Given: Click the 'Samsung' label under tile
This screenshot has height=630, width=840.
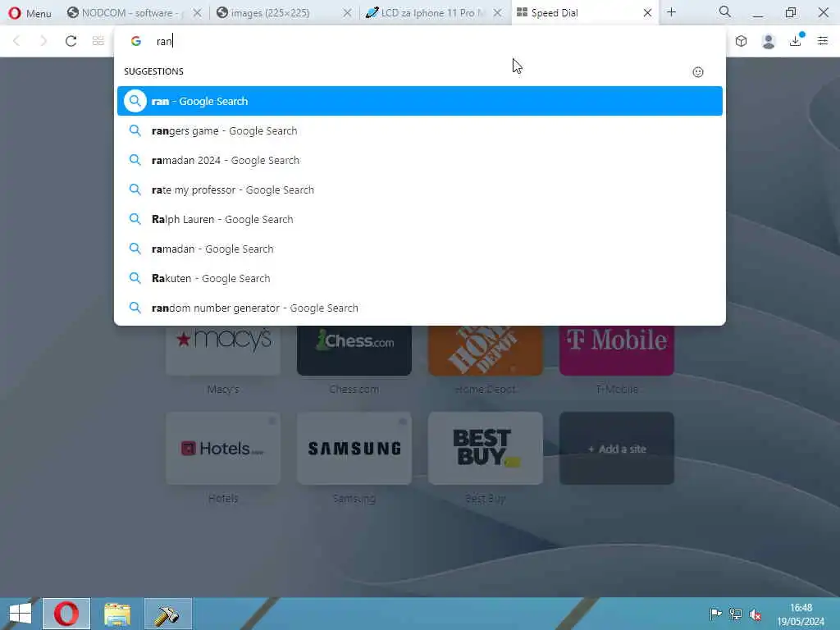Looking at the screenshot, I should [x=354, y=499].
